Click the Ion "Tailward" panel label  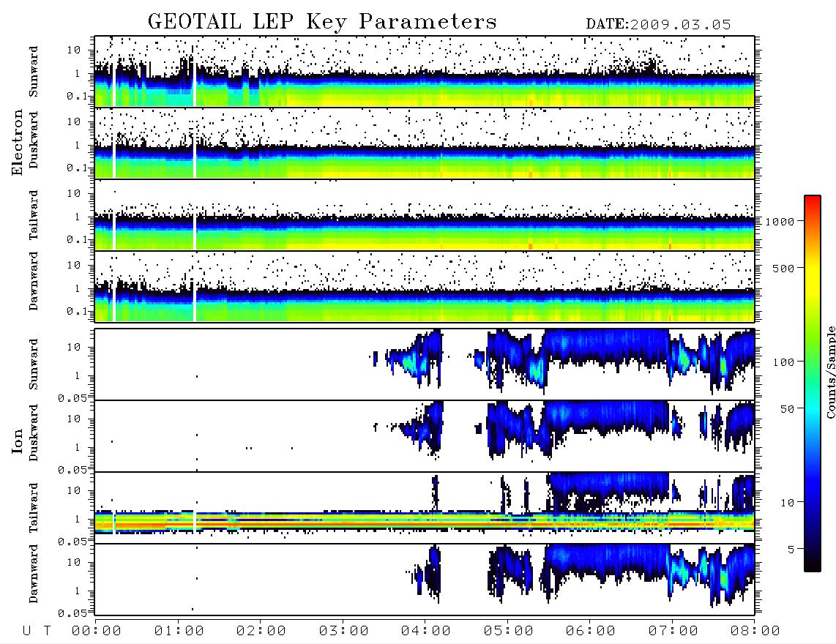coord(34,508)
